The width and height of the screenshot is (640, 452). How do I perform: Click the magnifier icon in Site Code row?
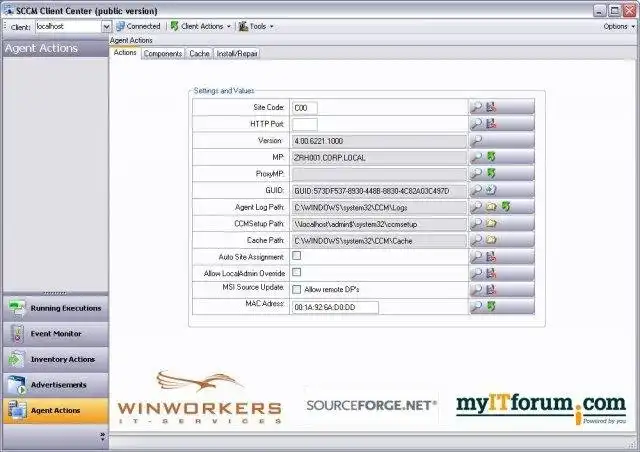tap(476, 107)
